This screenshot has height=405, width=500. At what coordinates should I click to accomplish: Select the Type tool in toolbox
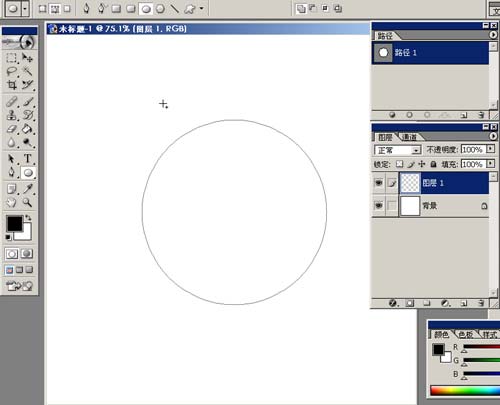[x=28, y=159]
